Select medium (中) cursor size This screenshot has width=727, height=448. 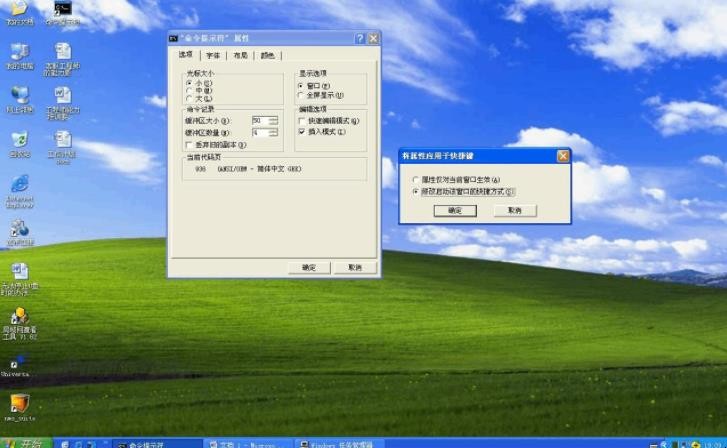point(199,91)
